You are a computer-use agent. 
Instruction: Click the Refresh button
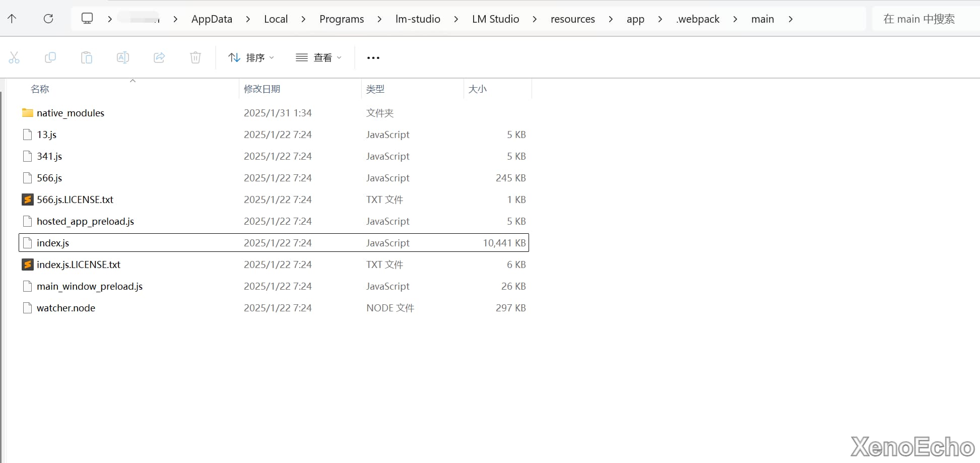48,19
